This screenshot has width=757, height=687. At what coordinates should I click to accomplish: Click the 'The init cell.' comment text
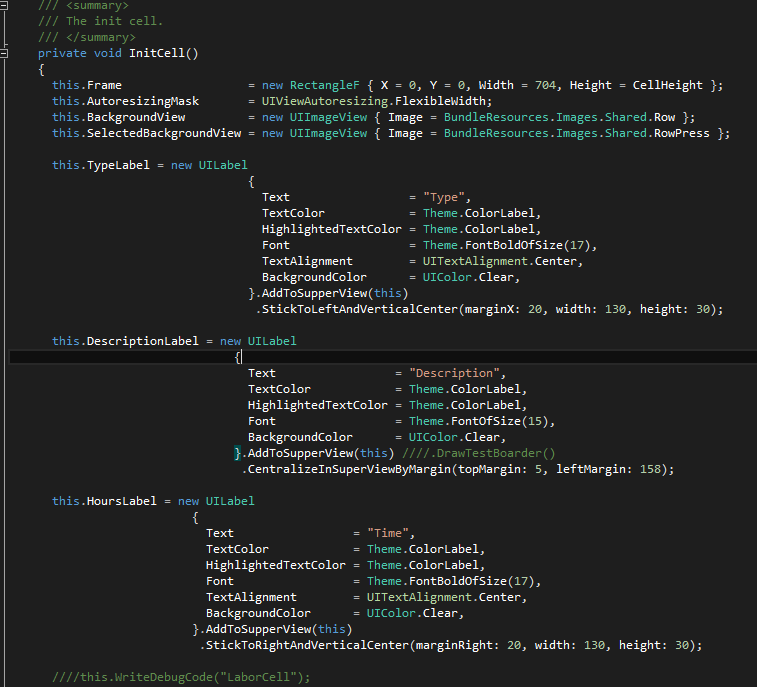click(x=114, y=21)
